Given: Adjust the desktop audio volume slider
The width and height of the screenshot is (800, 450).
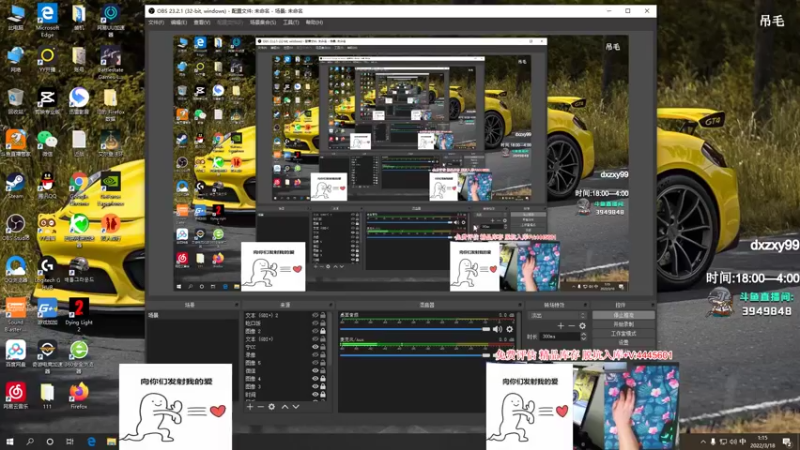Looking at the screenshot, I should tap(415, 329).
